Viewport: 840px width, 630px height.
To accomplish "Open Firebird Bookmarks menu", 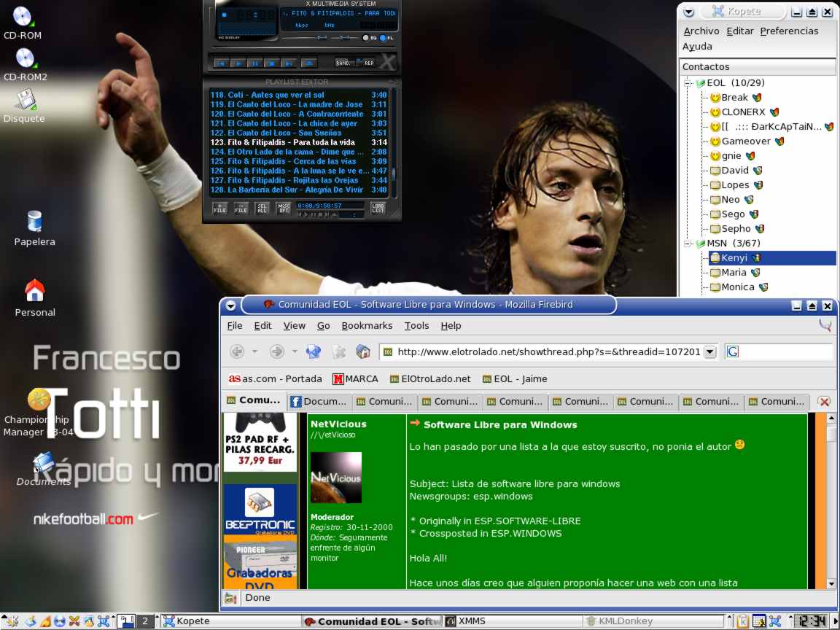I will [367, 326].
